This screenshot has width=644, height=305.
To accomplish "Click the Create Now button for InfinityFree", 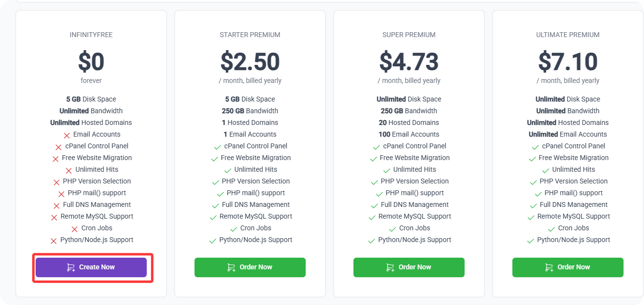I will point(91,267).
